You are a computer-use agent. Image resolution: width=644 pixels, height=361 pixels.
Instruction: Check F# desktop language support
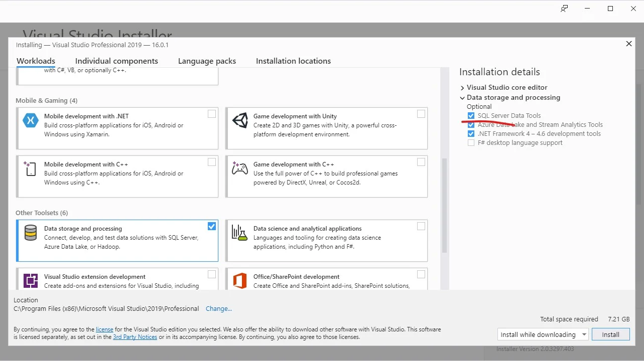pos(471,143)
